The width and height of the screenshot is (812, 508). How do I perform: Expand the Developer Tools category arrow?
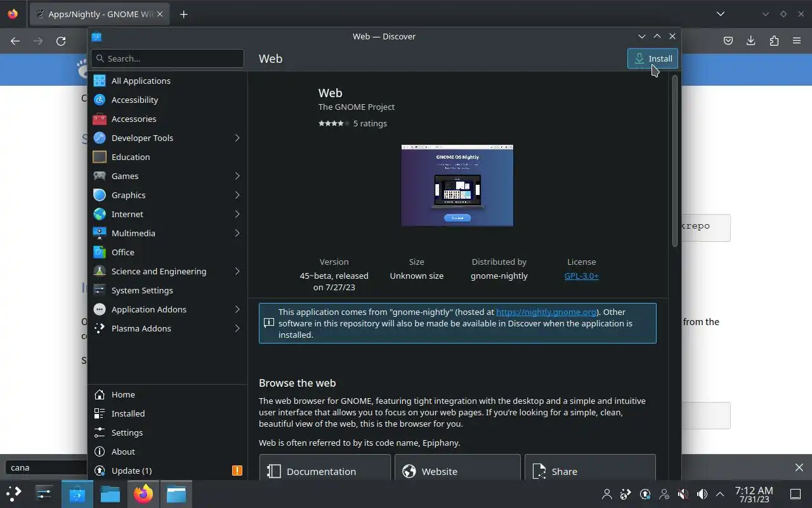click(x=237, y=138)
